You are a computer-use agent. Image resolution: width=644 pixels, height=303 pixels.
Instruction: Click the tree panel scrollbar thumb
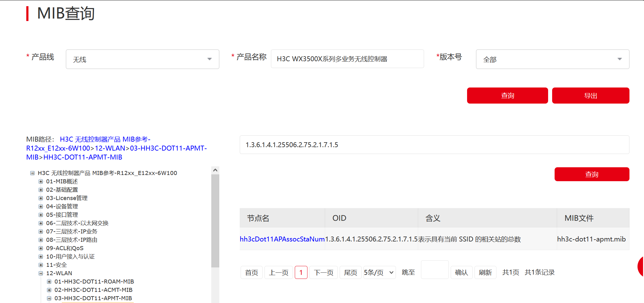(215, 221)
